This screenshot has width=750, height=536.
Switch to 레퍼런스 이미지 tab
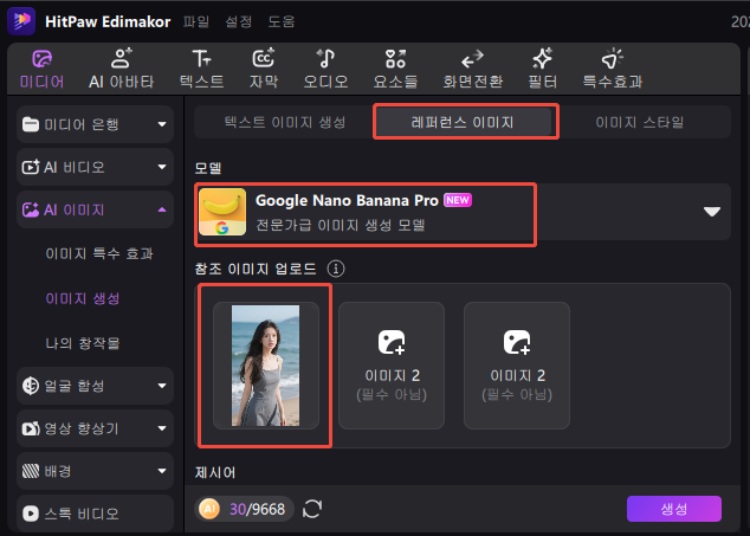pos(463,122)
